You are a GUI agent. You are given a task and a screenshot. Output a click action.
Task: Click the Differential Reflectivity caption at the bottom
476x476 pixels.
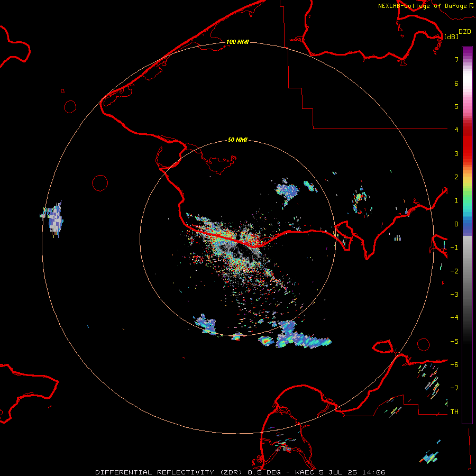pos(240,472)
